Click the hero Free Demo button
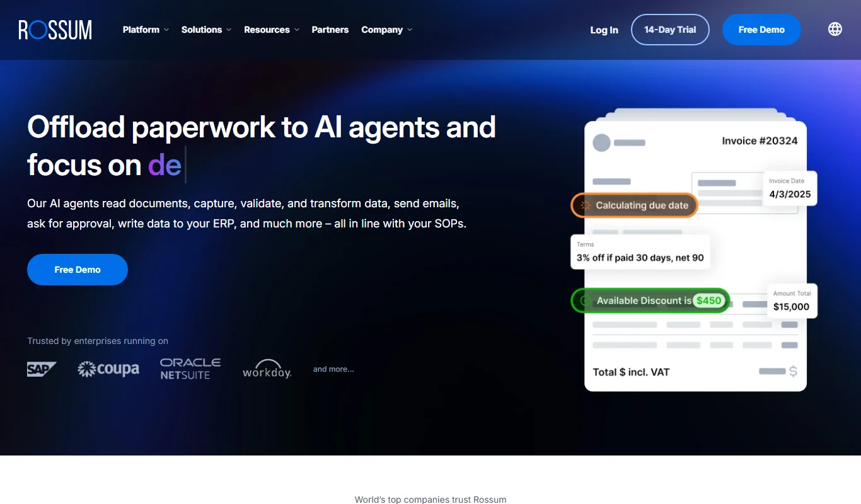The width and height of the screenshot is (861, 504). point(78,270)
